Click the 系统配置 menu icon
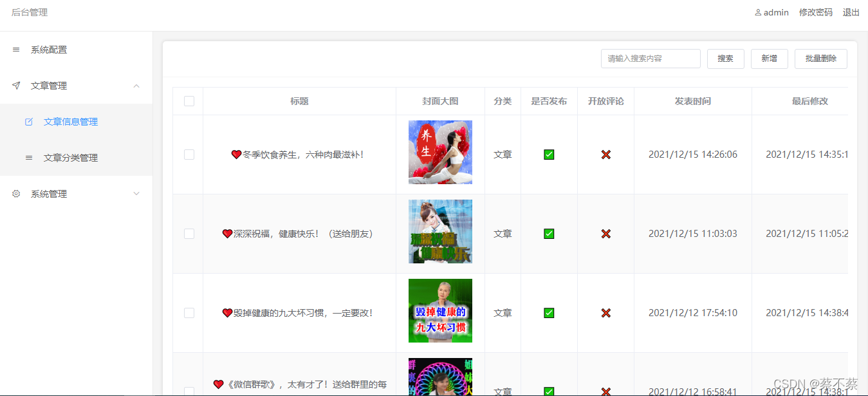The image size is (868, 396). (x=16, y=50)
